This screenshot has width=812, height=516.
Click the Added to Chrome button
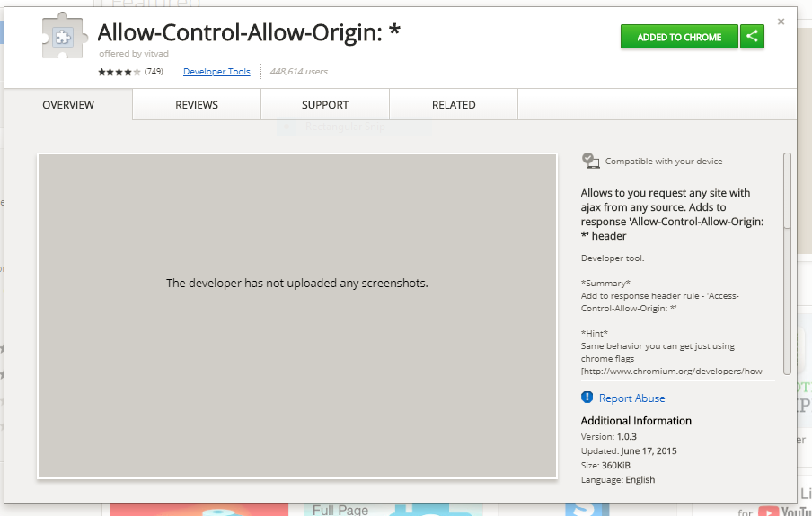click(679, 37)
